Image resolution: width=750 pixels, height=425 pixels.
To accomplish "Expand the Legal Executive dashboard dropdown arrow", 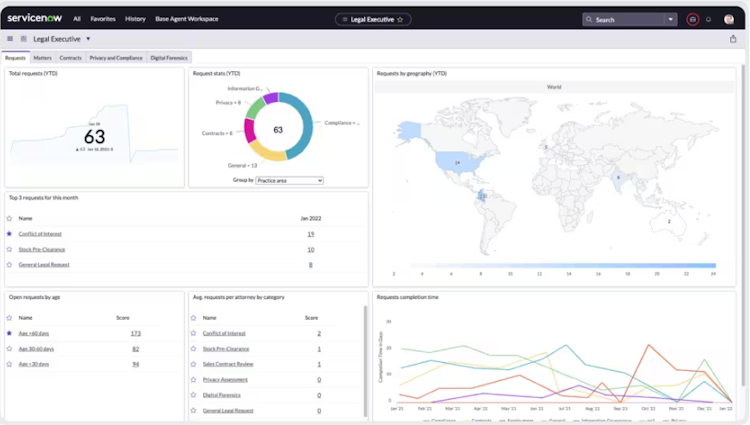I will [88, 39].
